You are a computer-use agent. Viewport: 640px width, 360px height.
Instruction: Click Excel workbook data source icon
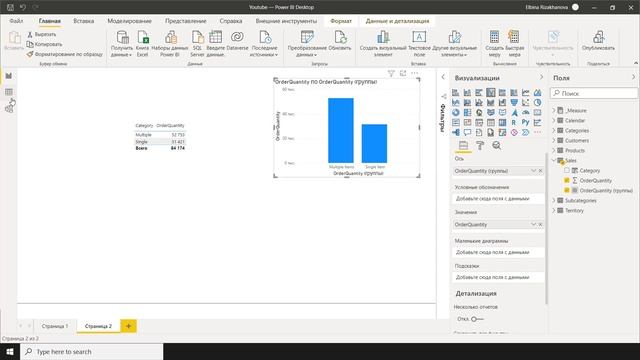click(x=142, y=43)
